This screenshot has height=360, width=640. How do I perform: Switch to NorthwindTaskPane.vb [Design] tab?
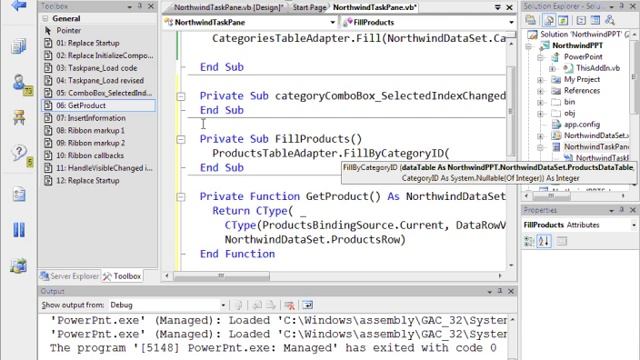tap(228, 7)
